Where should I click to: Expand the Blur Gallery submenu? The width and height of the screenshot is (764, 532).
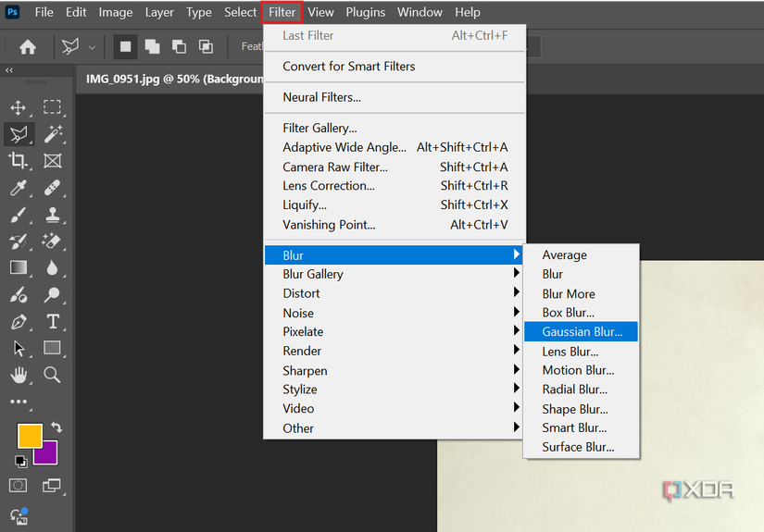click(393, 274)
